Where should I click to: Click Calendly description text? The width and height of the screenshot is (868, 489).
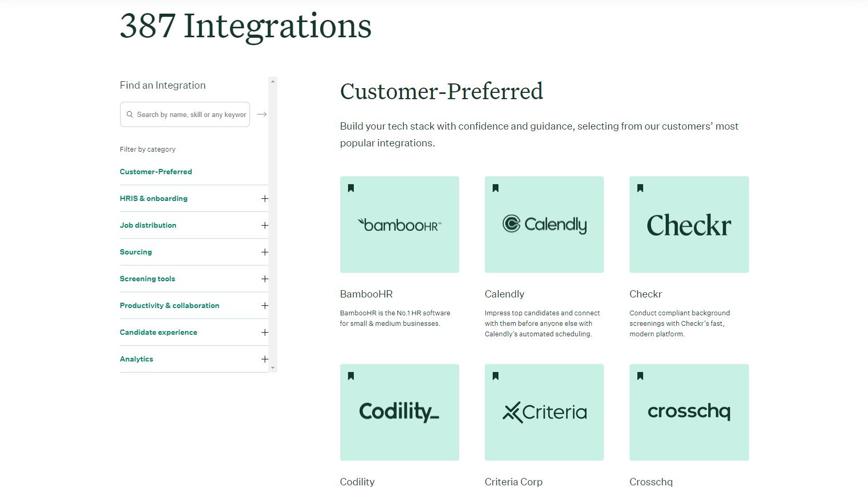click(542, 323)
